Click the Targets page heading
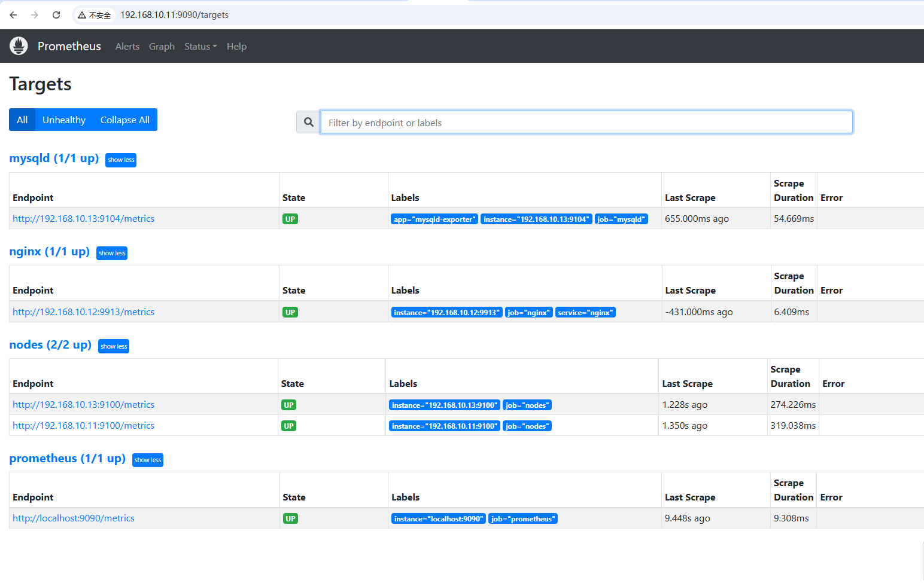Viewport: 924px width, 583px height. (x=40, y=84)
